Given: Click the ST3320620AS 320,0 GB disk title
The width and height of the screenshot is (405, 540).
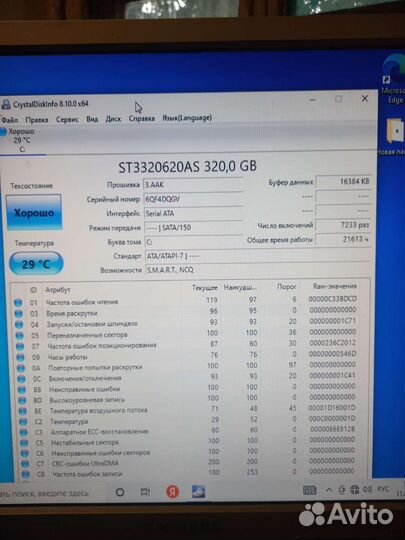Looking at the screenshot, I should click(188, 167).
